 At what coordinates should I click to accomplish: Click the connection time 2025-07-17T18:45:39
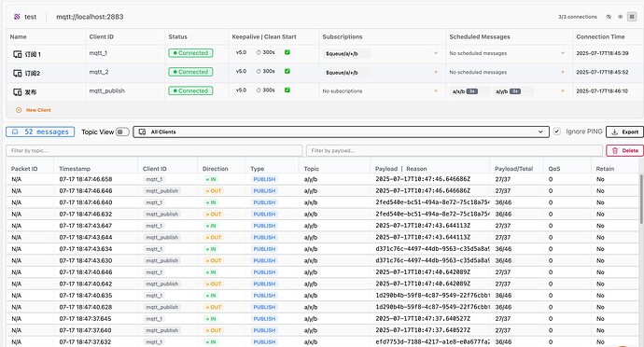tap(602, 53)
